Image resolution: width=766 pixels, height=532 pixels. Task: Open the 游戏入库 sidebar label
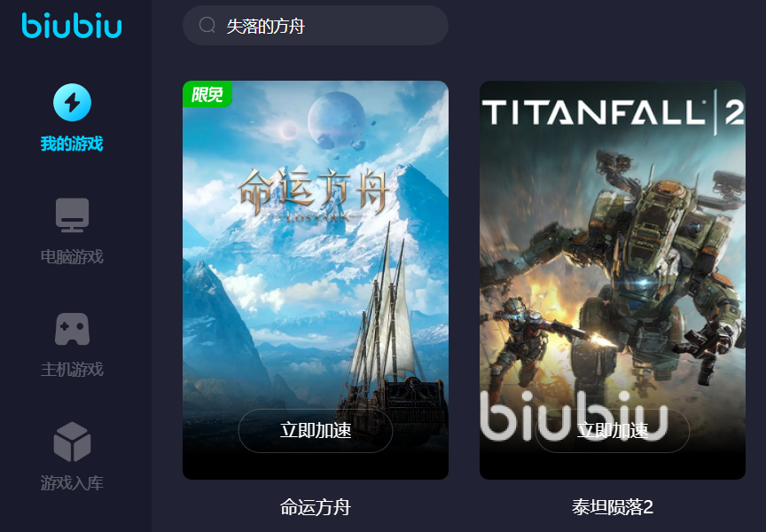pyautogui.click(x=72, y=482)
